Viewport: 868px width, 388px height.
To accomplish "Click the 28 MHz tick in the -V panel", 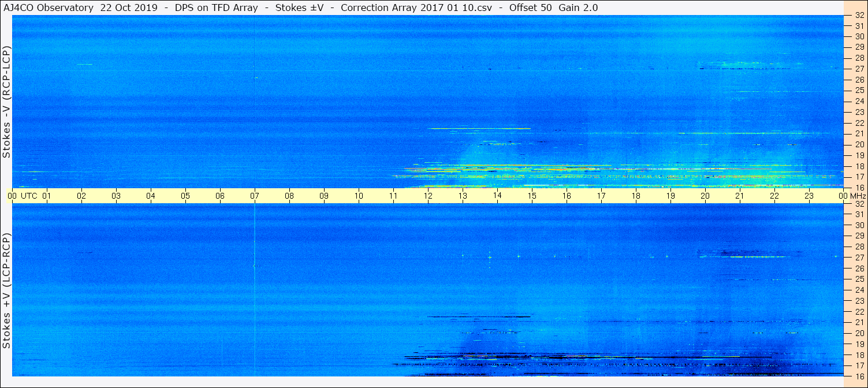I will click(859, 58).
